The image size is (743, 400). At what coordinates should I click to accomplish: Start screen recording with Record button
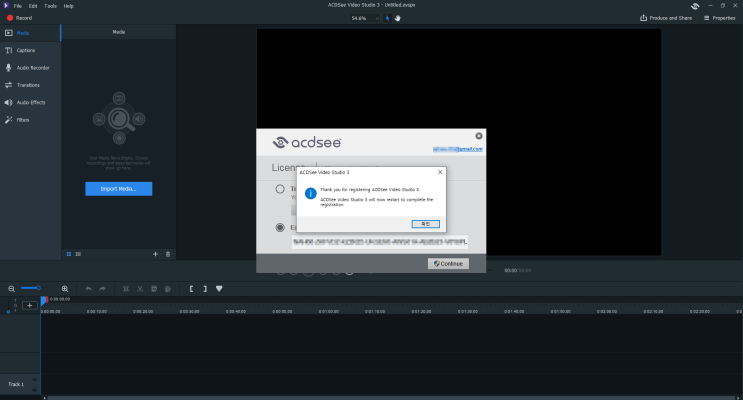tap(19, 18)
